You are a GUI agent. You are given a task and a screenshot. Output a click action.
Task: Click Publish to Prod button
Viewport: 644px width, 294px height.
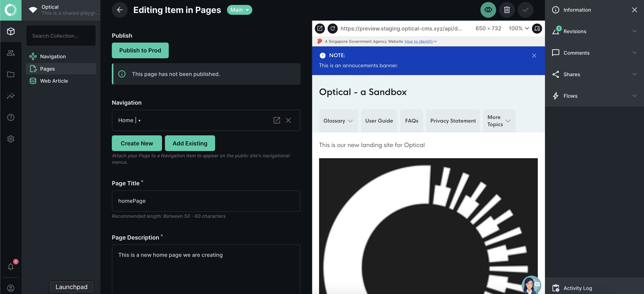[x=140, y=50]
